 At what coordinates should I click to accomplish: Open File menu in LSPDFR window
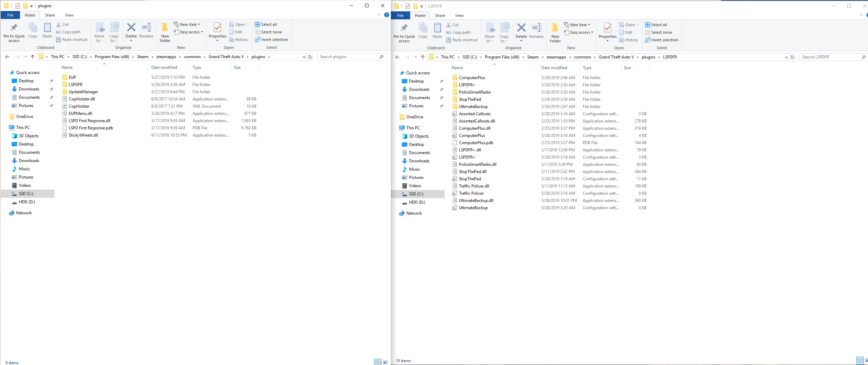point(400,15)
